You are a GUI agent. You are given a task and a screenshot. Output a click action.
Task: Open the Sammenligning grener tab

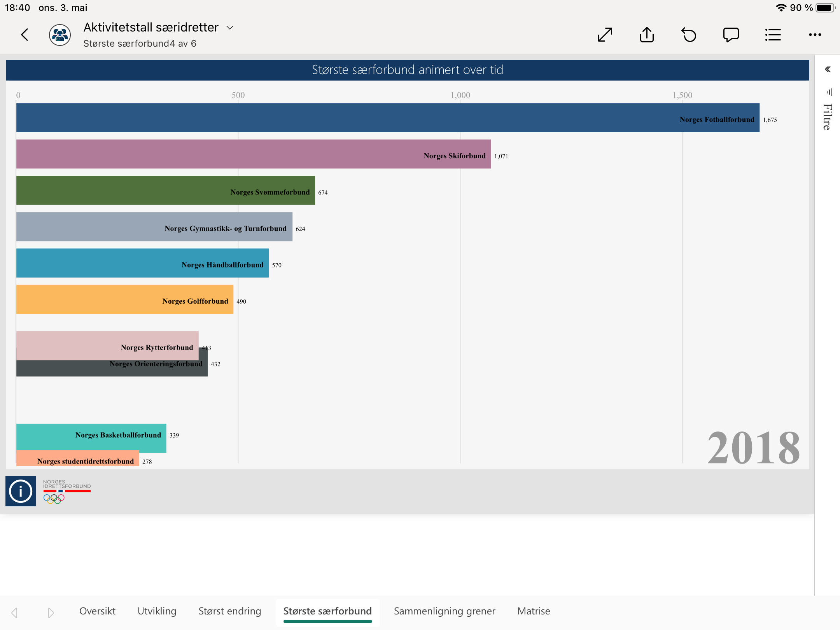click(x=444, y=611)
